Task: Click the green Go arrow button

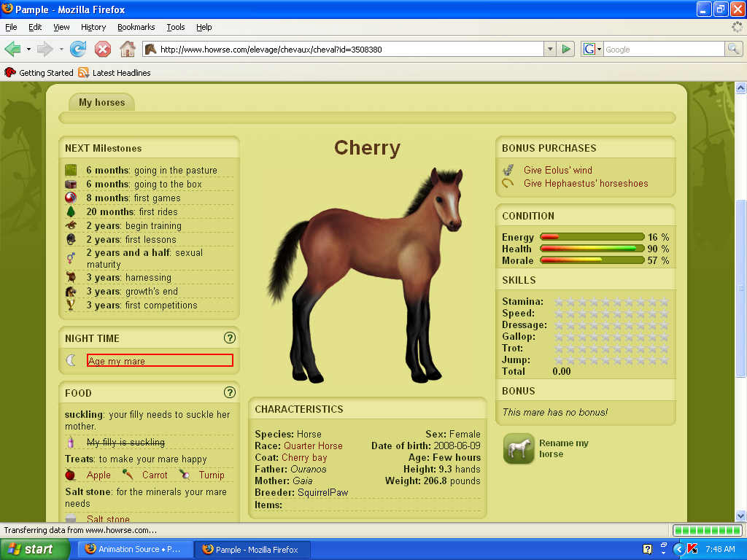Action: tap(566, 49)
